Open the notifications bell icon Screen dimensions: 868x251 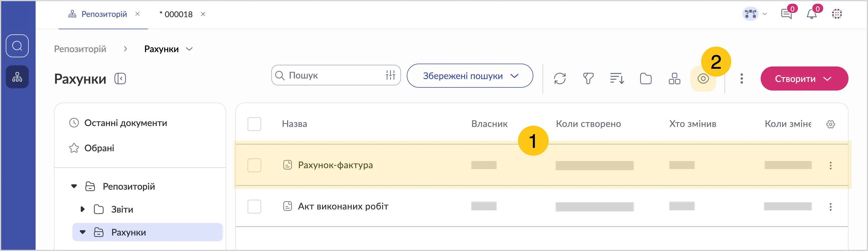pos(812,14)
